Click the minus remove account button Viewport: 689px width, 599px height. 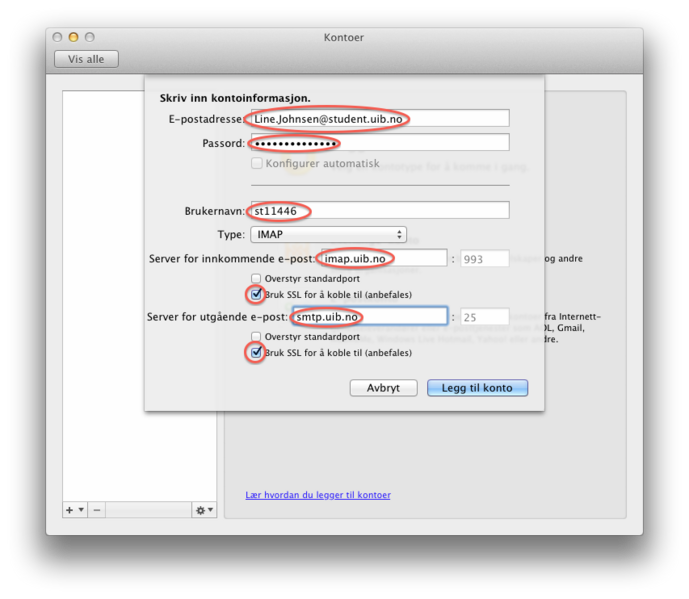(x=97, y=510)
